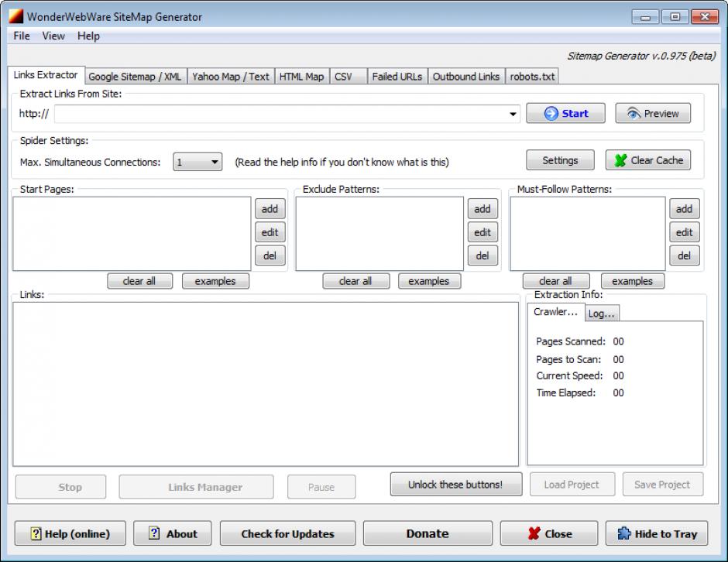Clear all Start Pages
Image resolution: width=728 pixels, height=562 pixels.
click(x=139, y=281)
